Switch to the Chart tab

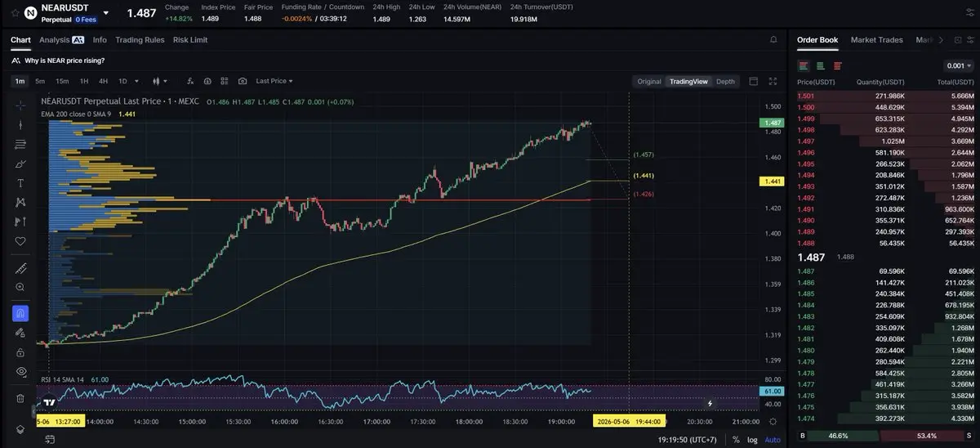tap(20, 39)
